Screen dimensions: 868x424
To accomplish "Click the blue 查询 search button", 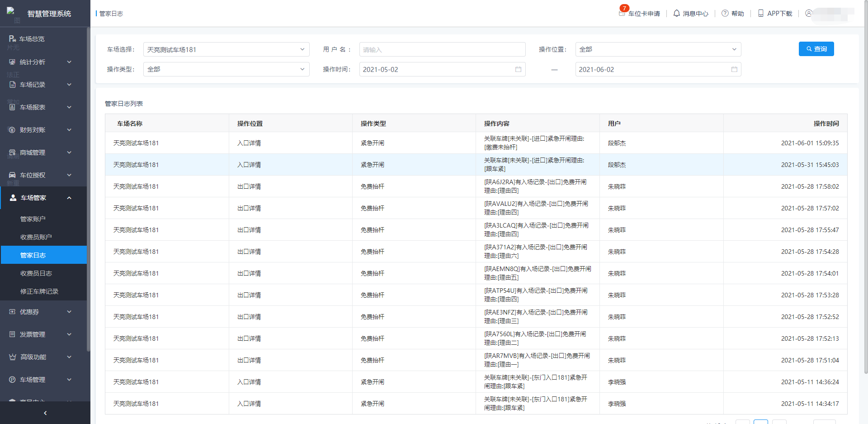I will point(816,49).
